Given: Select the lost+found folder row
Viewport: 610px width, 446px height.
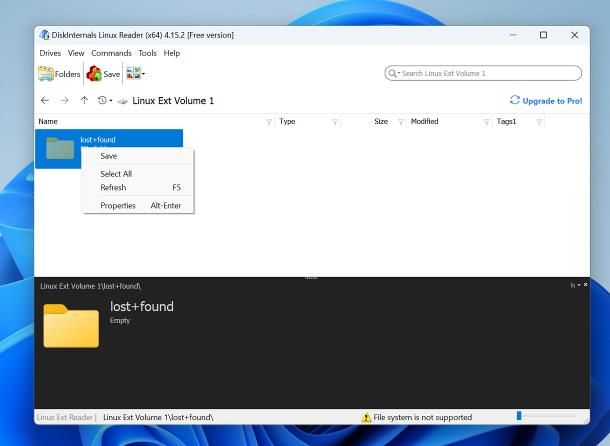Looking at the screenshot, I should 109,149.
